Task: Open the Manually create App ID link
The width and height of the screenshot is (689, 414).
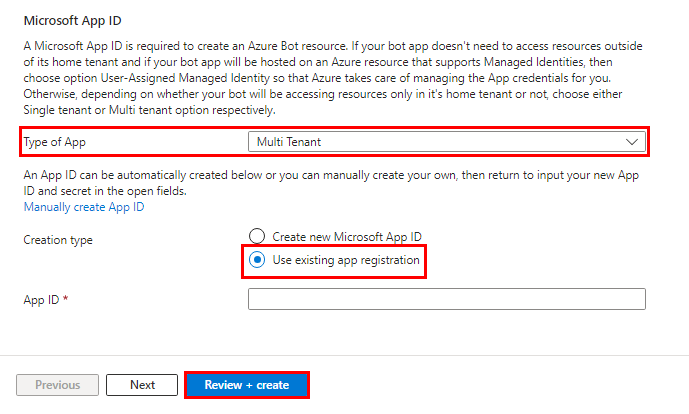Action: point(84,207)
